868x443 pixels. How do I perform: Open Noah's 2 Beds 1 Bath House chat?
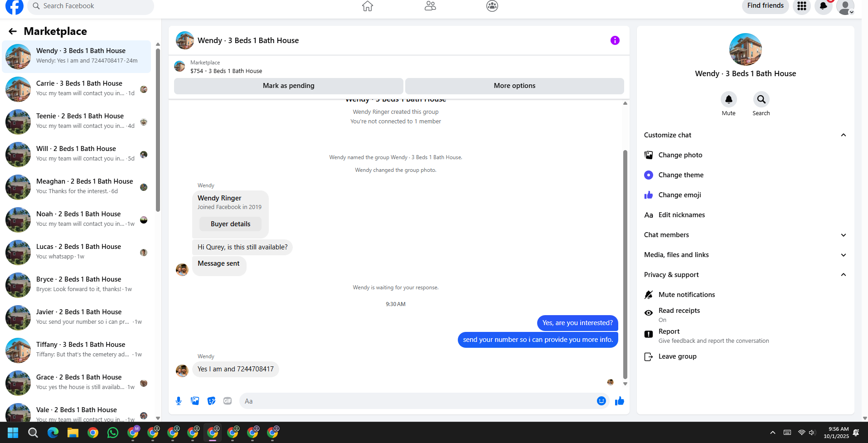tap(76, 219)
